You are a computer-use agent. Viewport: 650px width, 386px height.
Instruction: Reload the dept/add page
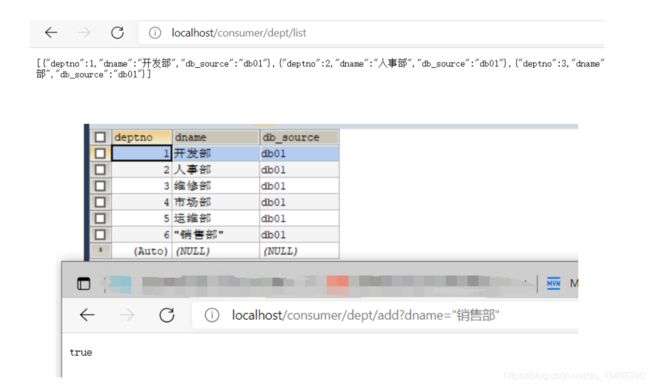tap(167, 315)
